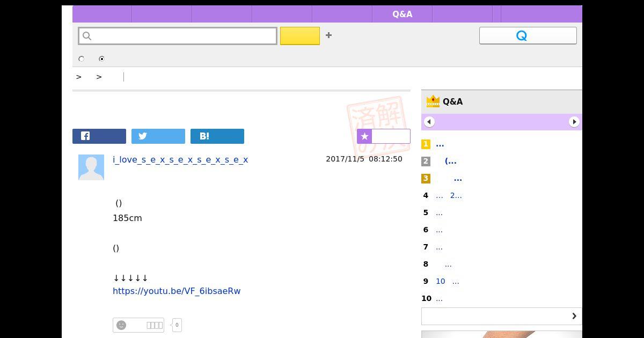The height and width of the screenshot is (338, 644).
Task: Open ranking item number 7
Action: [439, 247]
